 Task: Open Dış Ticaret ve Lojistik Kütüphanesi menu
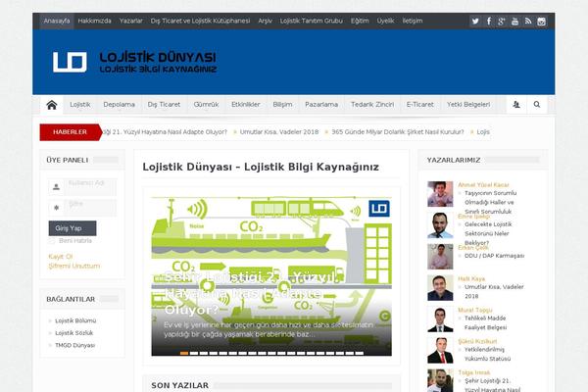click(x=200, y=21)
